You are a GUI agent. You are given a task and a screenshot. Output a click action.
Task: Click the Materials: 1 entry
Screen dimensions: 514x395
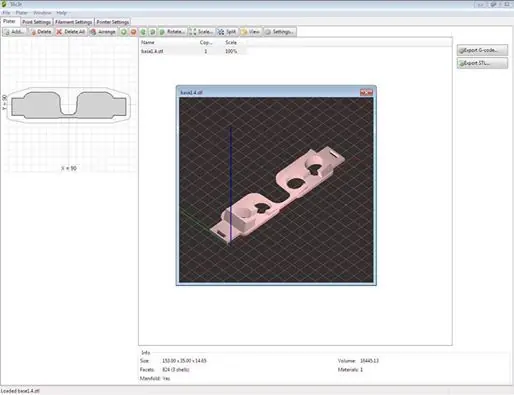click(x=350, y=370)
